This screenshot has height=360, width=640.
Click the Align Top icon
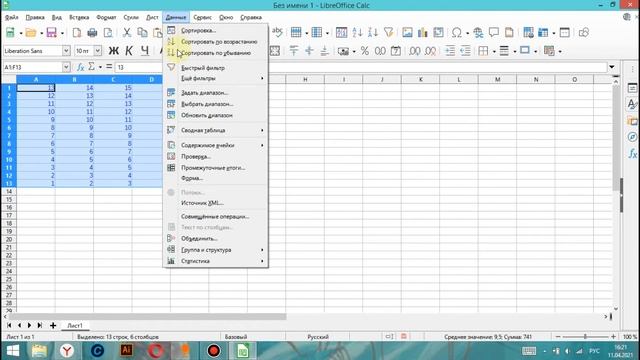coord(293,51)
